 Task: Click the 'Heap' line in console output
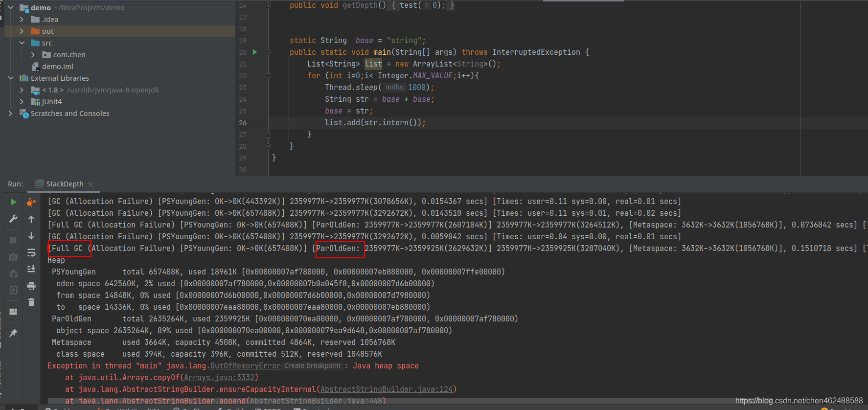pos(56,260)
